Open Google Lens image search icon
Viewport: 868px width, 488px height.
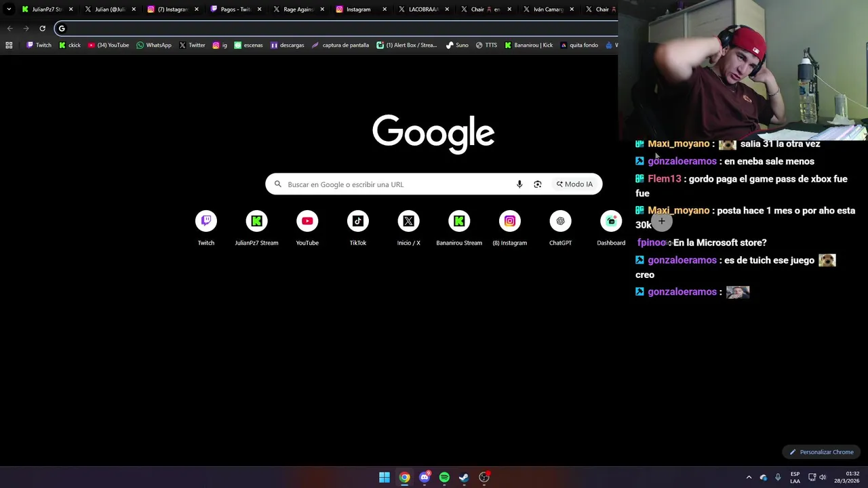(538, 184)
